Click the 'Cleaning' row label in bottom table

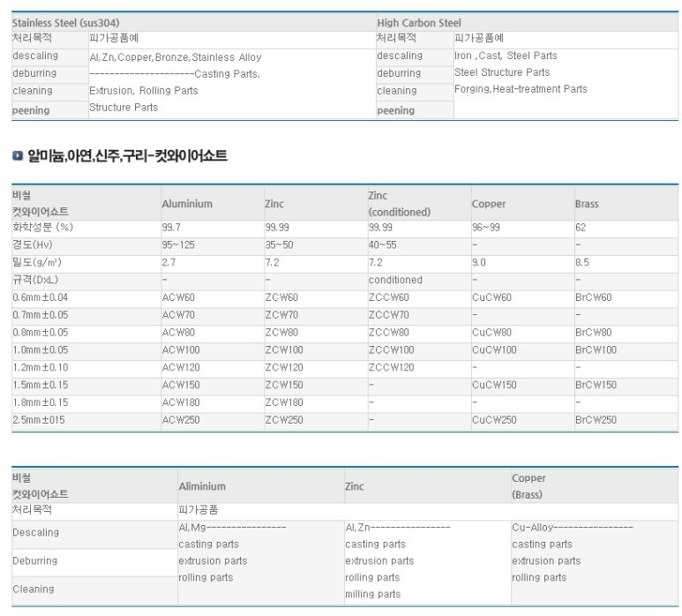coord(34,589)
